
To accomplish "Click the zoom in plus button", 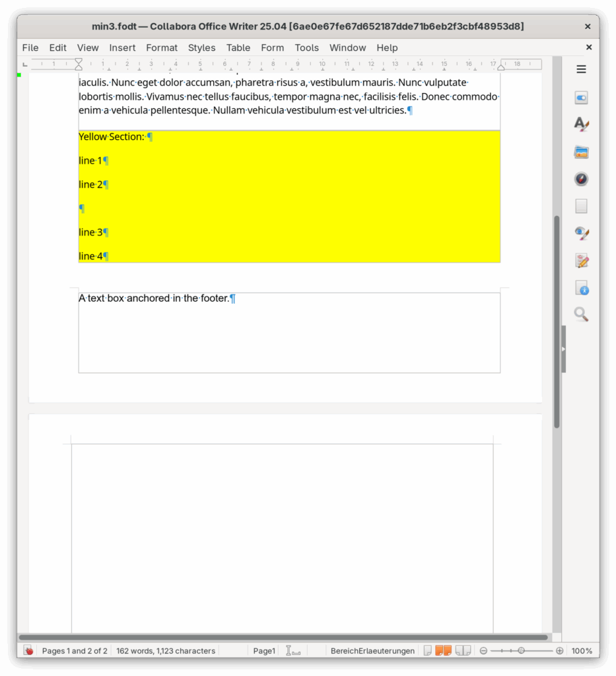I will 560,651.
